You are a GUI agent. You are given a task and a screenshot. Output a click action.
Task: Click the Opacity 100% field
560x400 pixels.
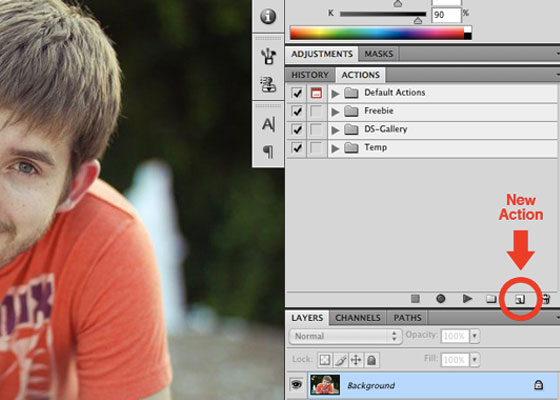pyautogui.click(x=455, y=336)
